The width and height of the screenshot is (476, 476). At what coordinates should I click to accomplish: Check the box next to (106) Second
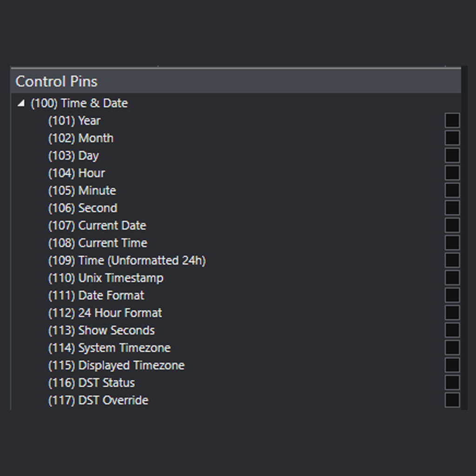pyautogui.click(x=451, y=207)
